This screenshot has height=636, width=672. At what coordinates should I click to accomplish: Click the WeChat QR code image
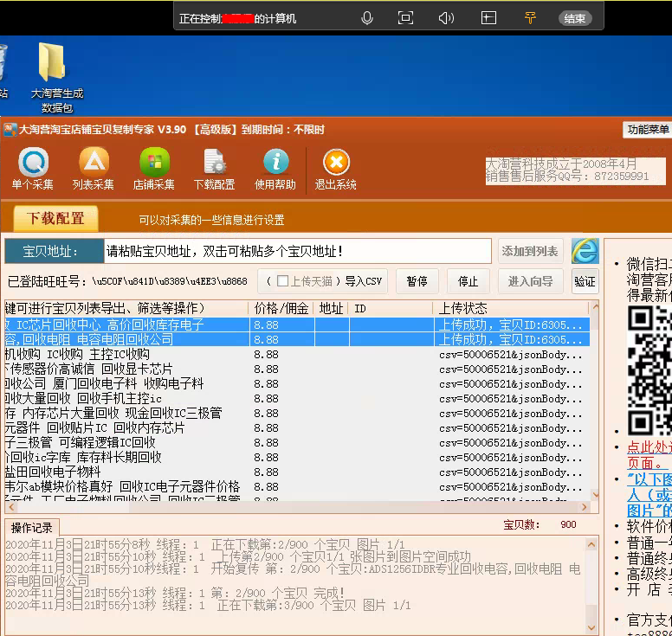tap(649, 370)
